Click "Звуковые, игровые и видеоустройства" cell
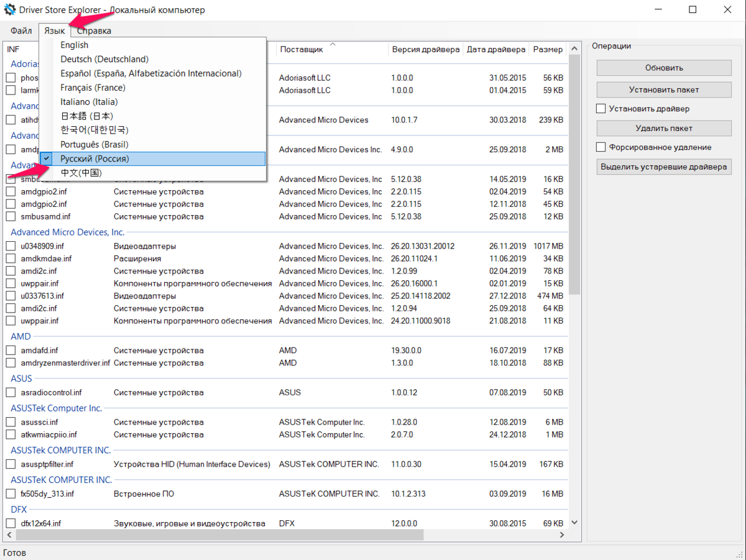746x560 pixels. pos(190,523)
